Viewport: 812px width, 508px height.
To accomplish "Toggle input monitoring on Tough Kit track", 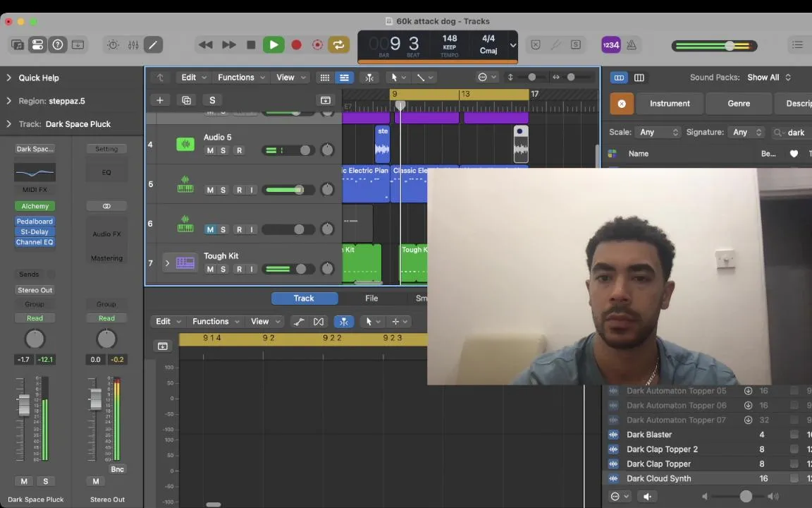I will click(x=252, y=269).
